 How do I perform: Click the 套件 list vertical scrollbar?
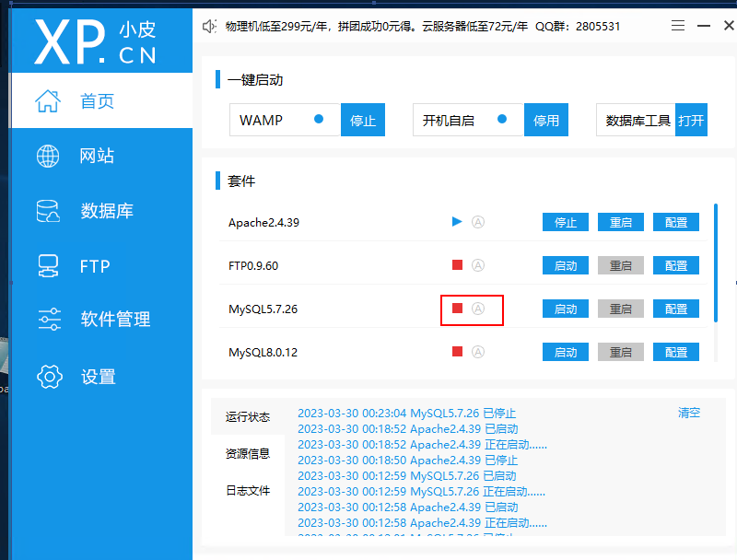click(x=716, y=263)
